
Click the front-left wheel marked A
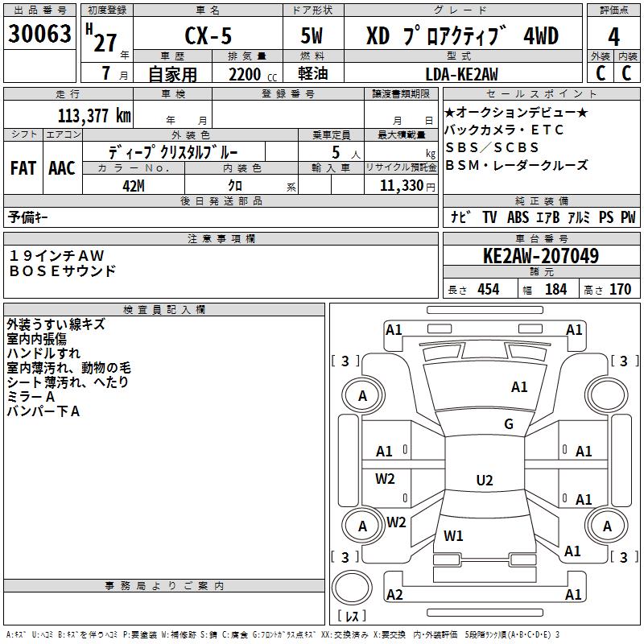click(x=363, y=396)
